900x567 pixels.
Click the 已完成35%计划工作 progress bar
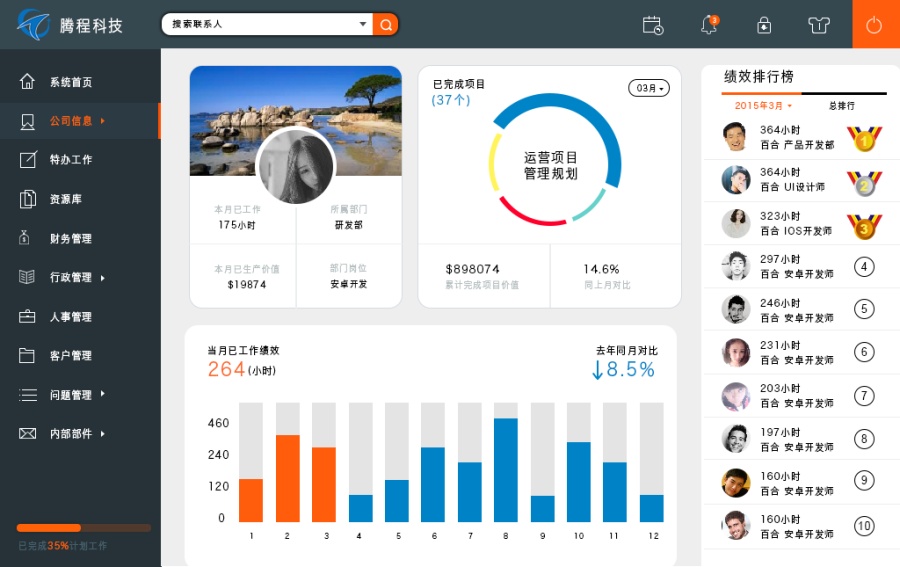(x=84, y=528)
